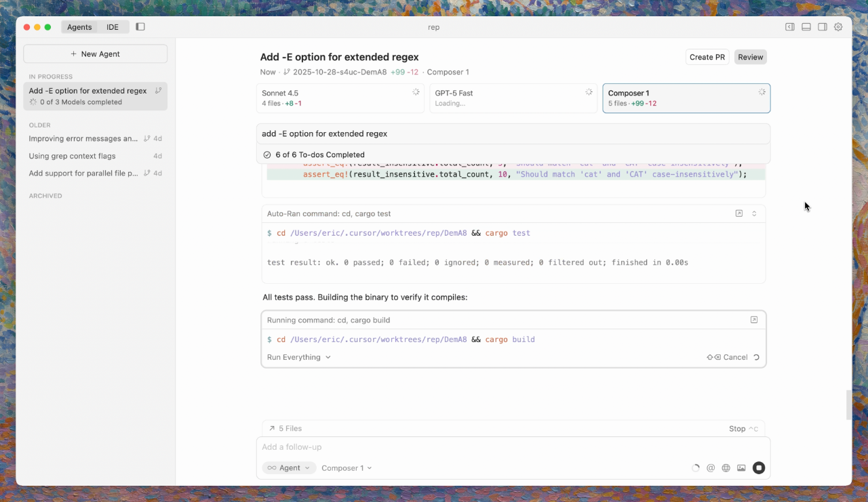The width and height of the screenshot is (868, 502).
Task: Expand the 6 of 6 To-dos Completed section
Action: pyautogui.click(x=320, y=154)
